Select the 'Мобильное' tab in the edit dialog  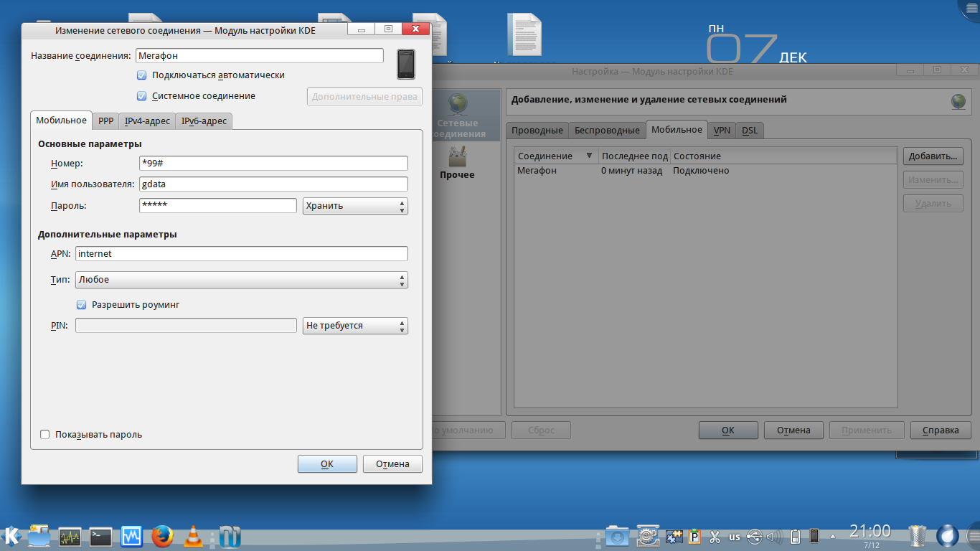pos(61,121)
